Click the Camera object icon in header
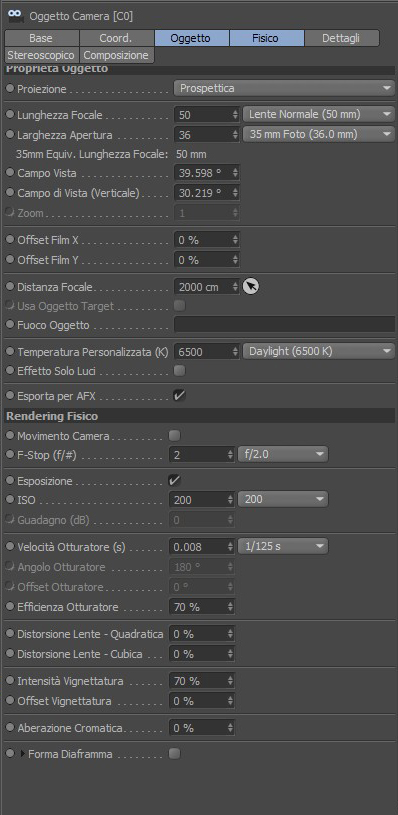This screenshot has width=398, height=815. (x=16, y=16)
